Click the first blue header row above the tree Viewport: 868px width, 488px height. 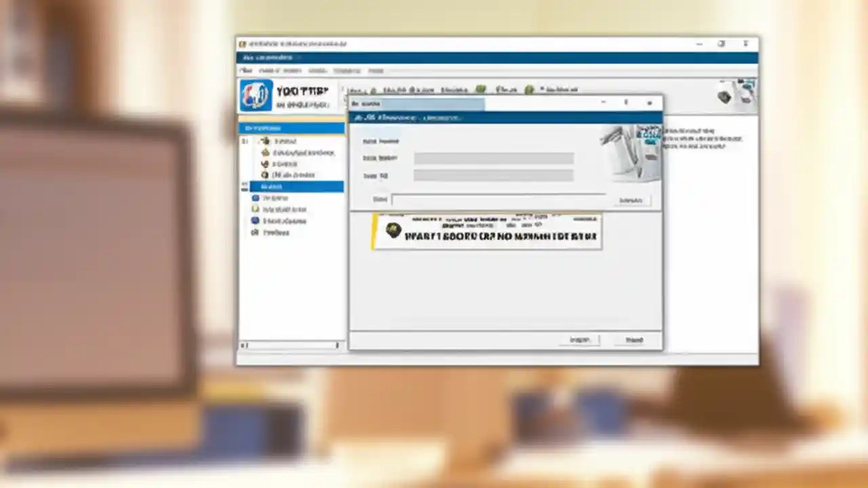tap(290, 127)
